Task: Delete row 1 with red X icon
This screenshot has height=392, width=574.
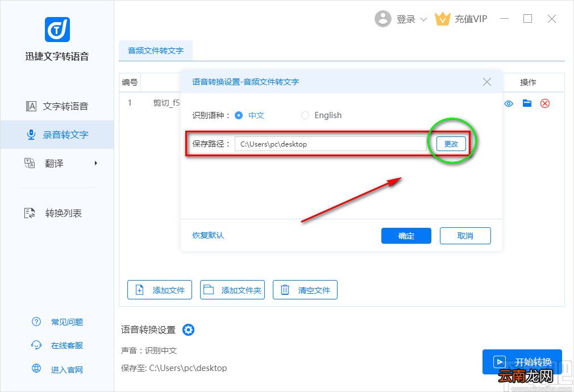Action: click(x=545, y=103)
